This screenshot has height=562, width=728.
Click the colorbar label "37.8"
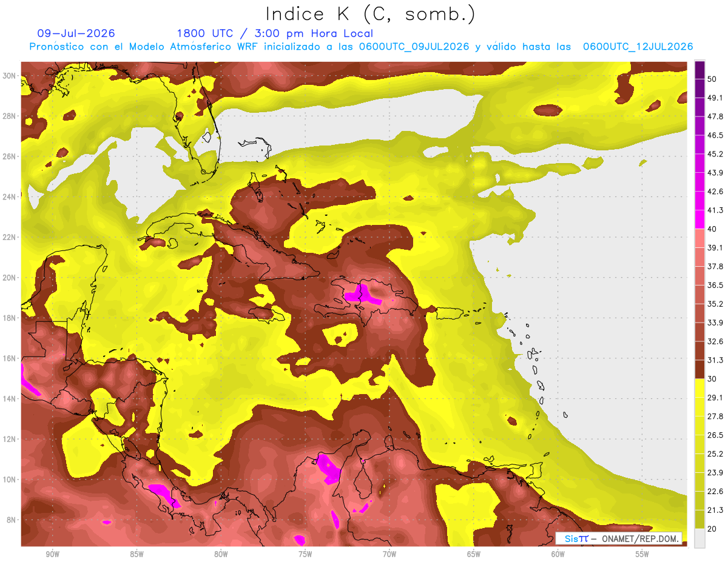[x=715, y=266]
